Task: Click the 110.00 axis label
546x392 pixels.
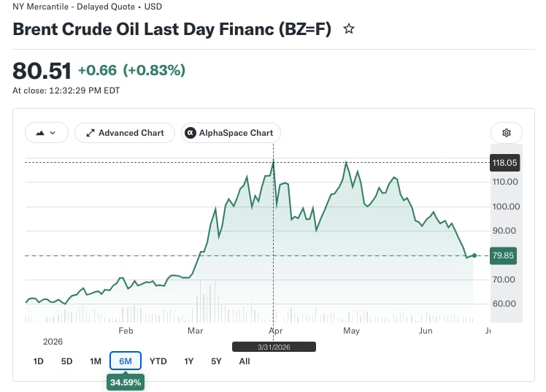Action: point(505,182)
